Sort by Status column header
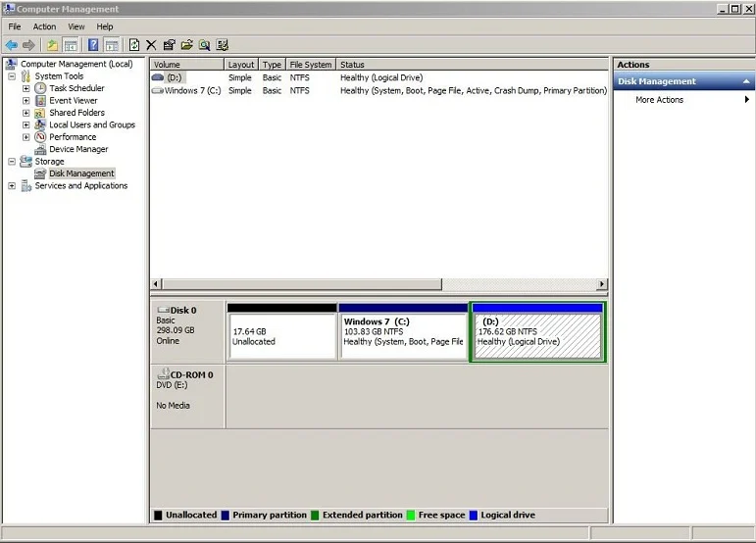The width and height of the screenshot is (756, 543). point(472,65)
